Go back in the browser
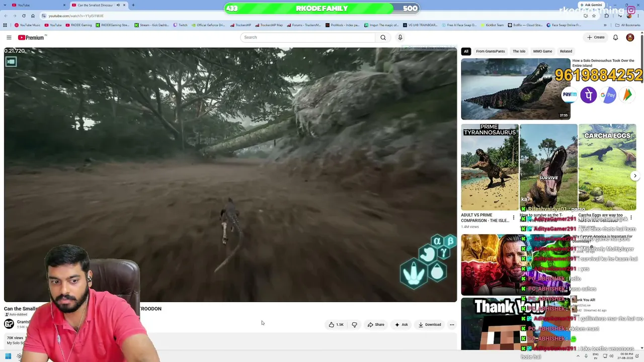Viewport: 644px width, 362px height. [6, 16]
